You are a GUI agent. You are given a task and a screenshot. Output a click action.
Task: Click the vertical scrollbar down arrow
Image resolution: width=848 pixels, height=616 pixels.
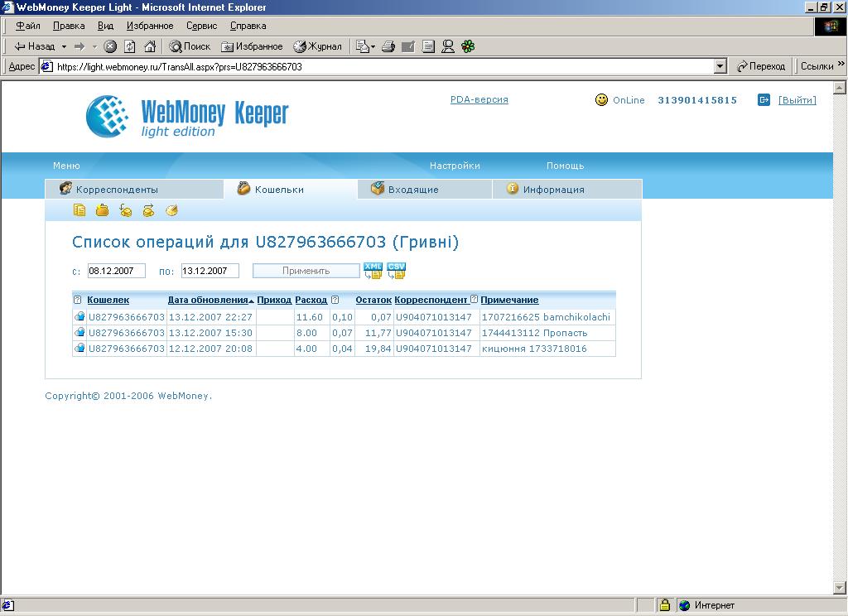[x=839, y=588]
